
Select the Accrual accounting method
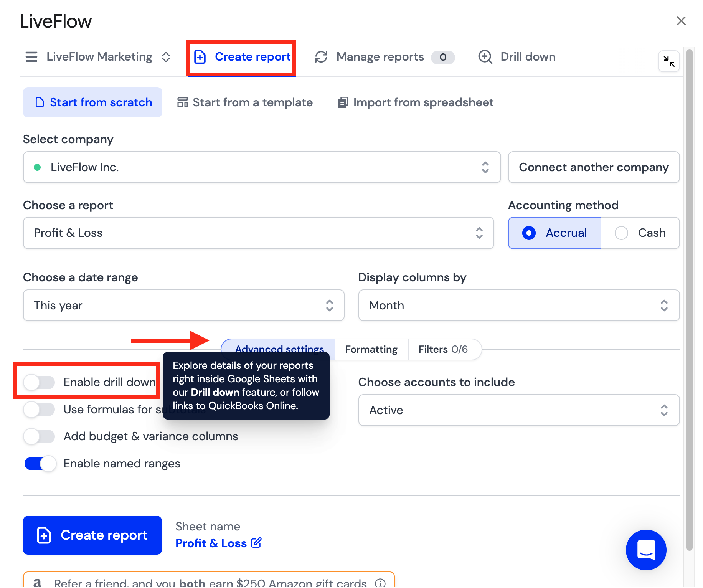(x=554, y=233)
